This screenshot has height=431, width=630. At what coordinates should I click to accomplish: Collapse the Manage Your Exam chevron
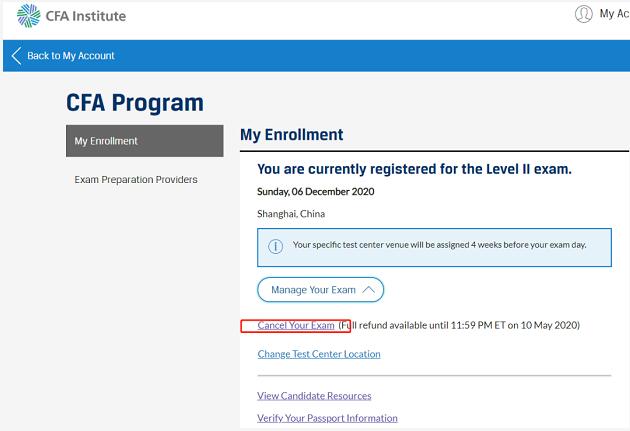[369, 290]
